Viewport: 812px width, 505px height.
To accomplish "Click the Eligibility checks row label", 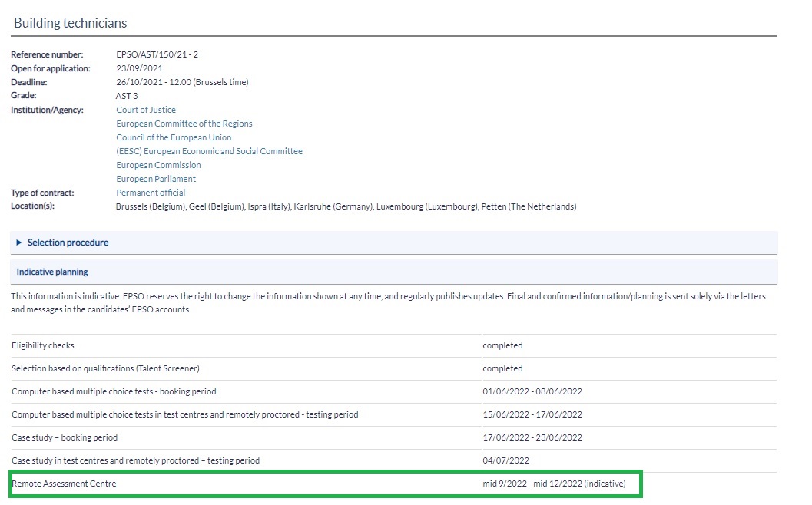I will click(43, 345).
